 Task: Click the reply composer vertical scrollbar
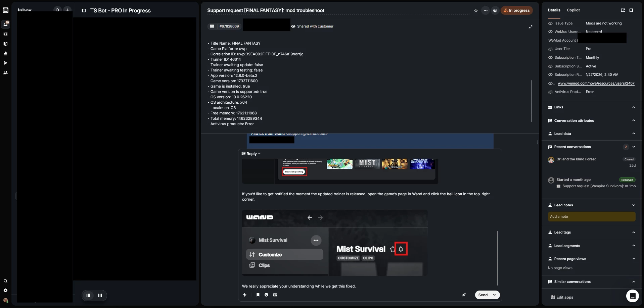point(497,258)
